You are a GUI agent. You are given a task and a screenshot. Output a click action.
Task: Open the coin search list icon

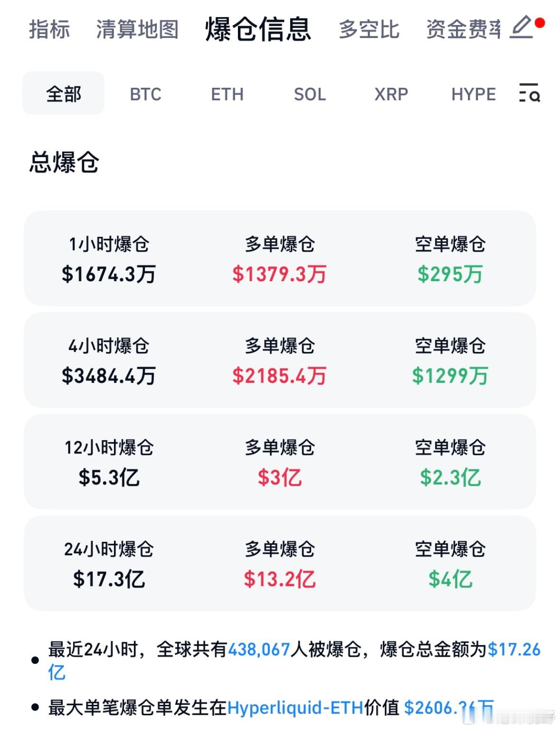click(530, 93)
